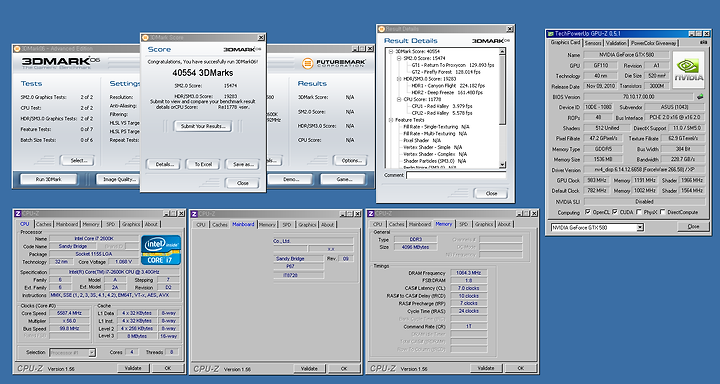Switch to the Sensors tab in GPU-Z
The width and height of the screenshot is (720, 384).
(x=593, y=43)
